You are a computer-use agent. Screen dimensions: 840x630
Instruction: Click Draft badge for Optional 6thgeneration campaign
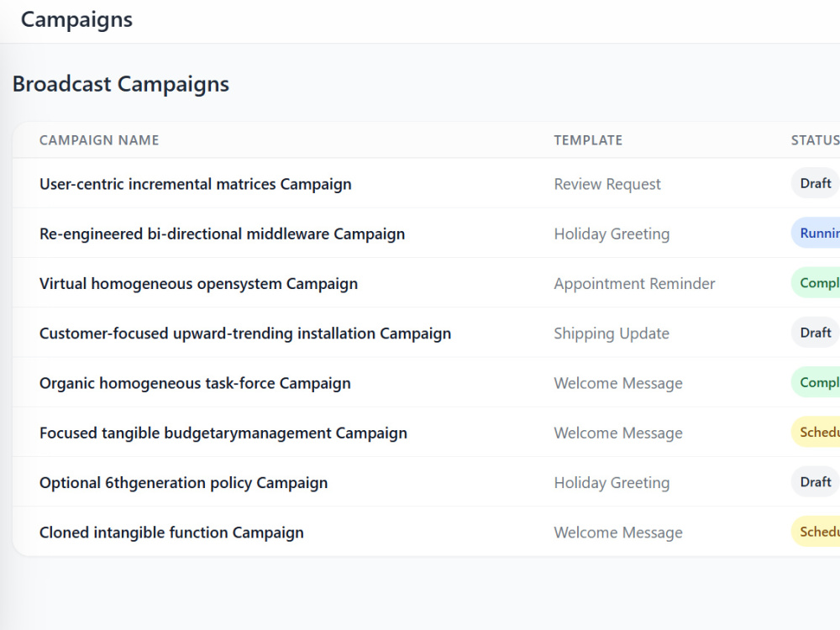point(816,482)
